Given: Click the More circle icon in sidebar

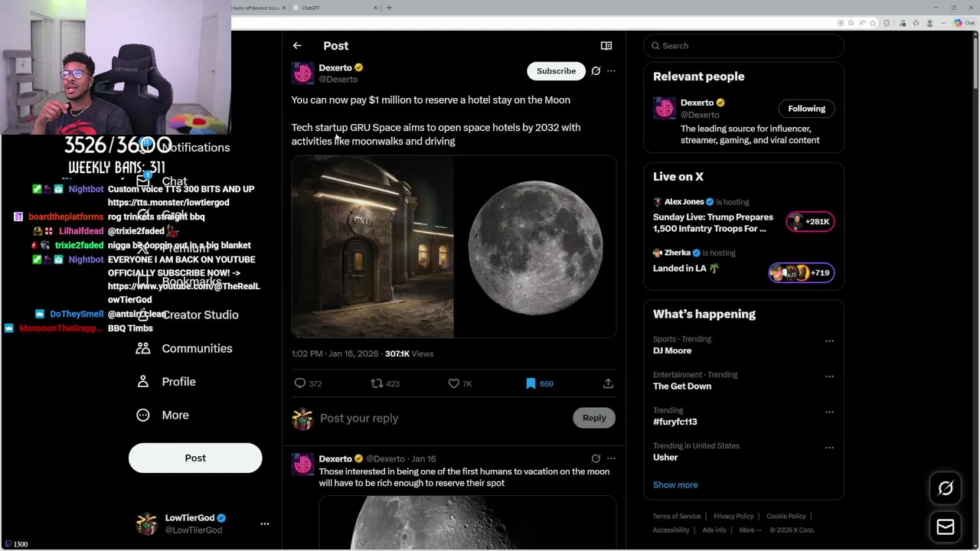Looking at the screenshot, I should click(x=143, y=415).
